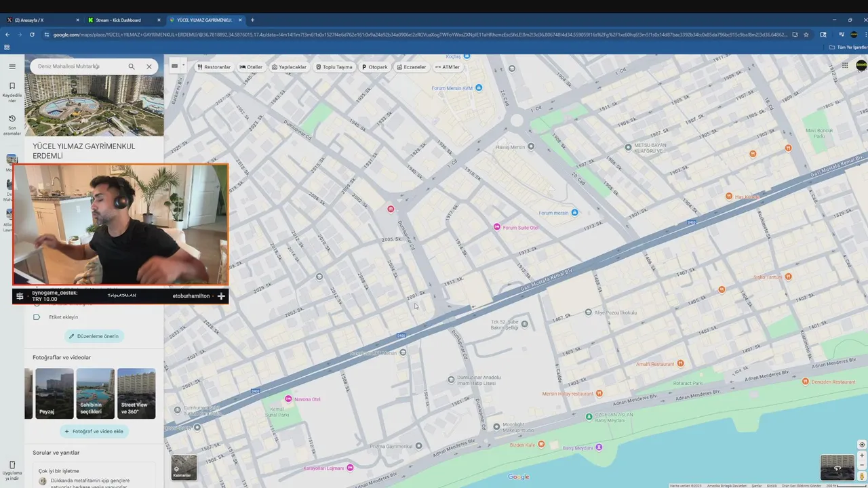Filter map by ATM'ler
The width and height of the screenshot is (868, 488).
click(448, 67)
